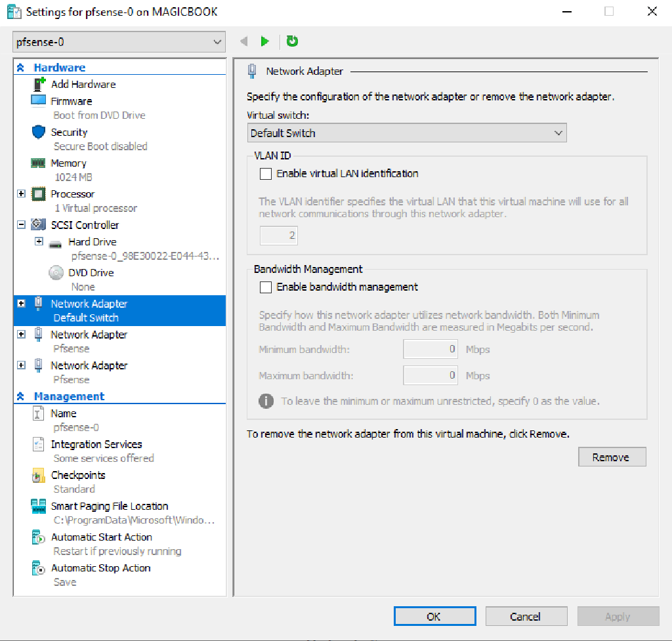Enable bandwidth management
Image resolution: width=672 pixels, height=641 pixels.
point(265,287)
